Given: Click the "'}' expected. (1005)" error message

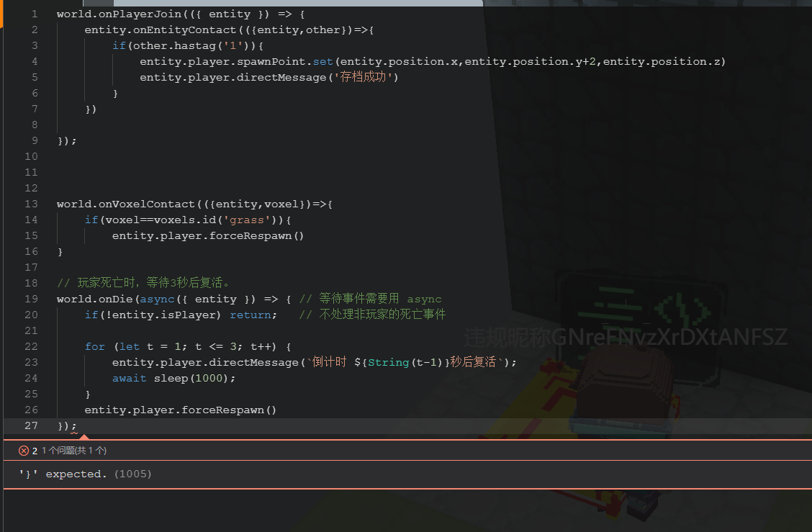Looking at the screenshot, I should tap(86, 474).
